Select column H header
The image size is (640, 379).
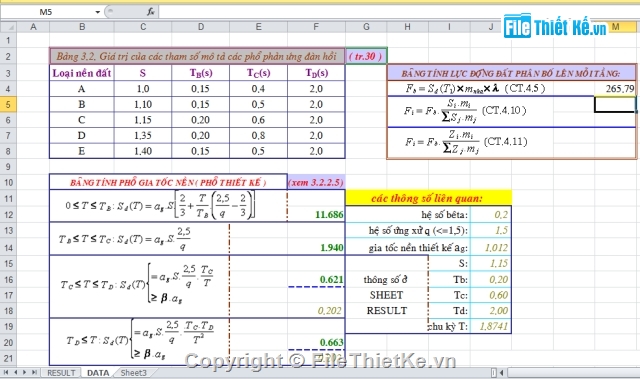pos(407,27)
